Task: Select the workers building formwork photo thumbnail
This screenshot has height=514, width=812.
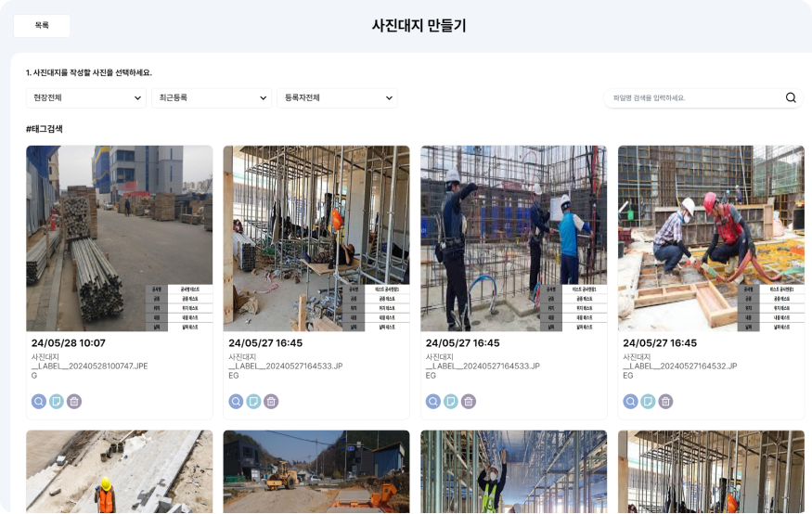Action: 711,238
